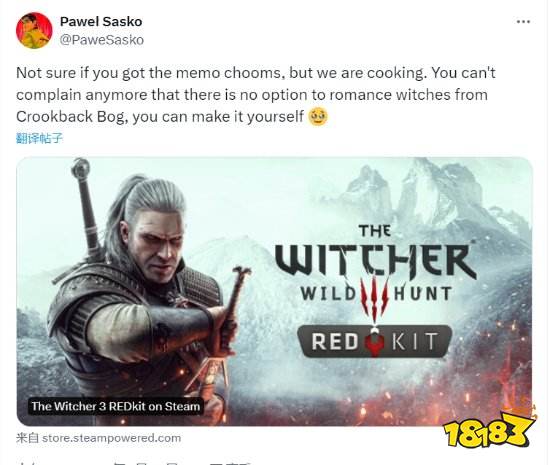Open the three-dot more options menu
Screen dimensions: 550x465
point(523,22)
